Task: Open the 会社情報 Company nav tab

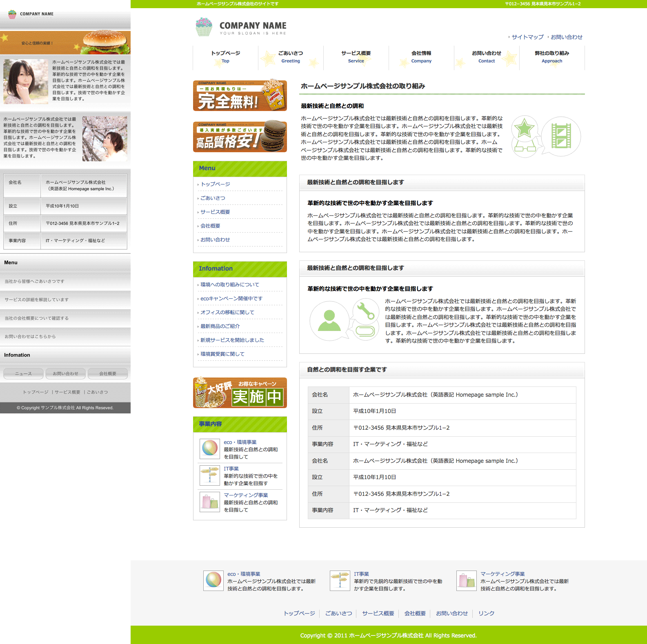Action: coord(421,57)
